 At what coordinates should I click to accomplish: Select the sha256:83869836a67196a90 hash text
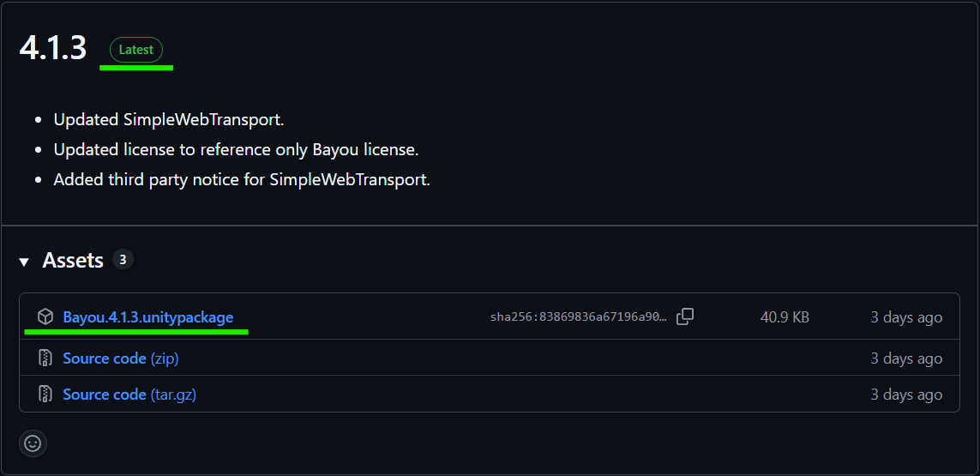(x=579, y=317)
